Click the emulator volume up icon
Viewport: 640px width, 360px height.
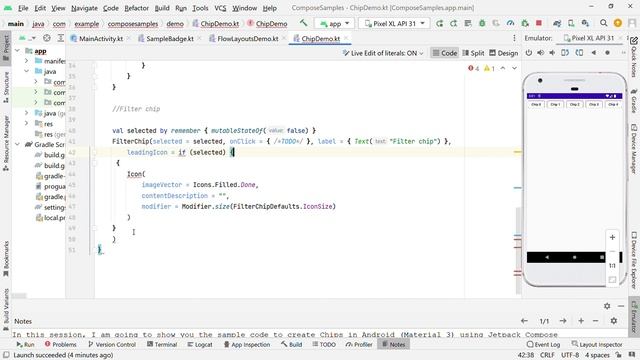tap(540, 53)
